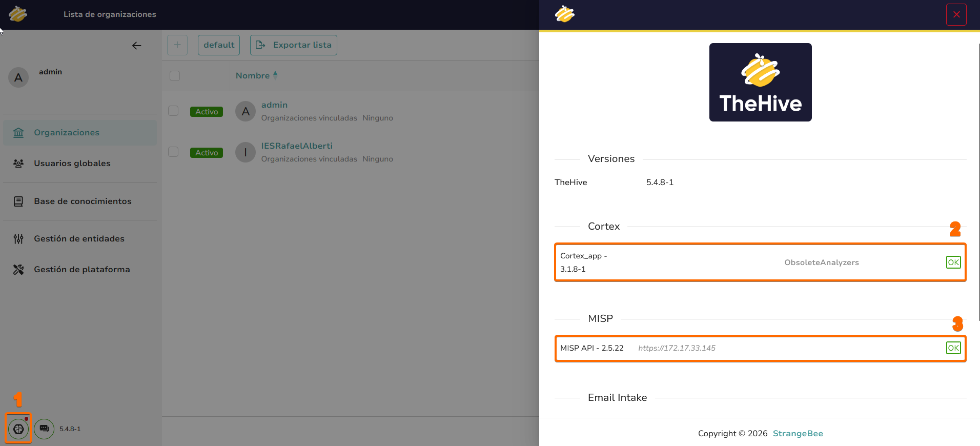Collapse the sidebar with the back arrow
The width and height of the screenshot is (980, 446).
[x=136, y=46]
